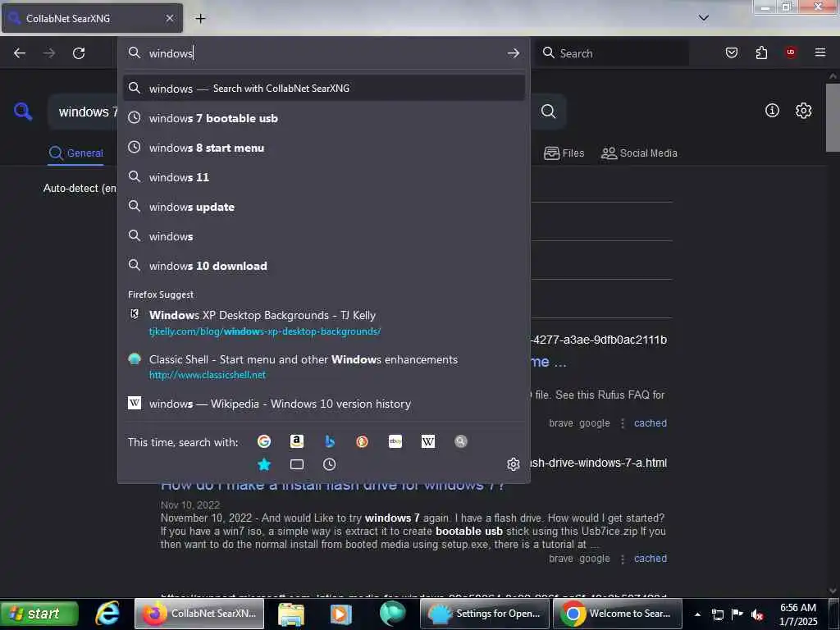
Task: Open the first 'cached' link near Rufus result
Action: pos(651,422)
